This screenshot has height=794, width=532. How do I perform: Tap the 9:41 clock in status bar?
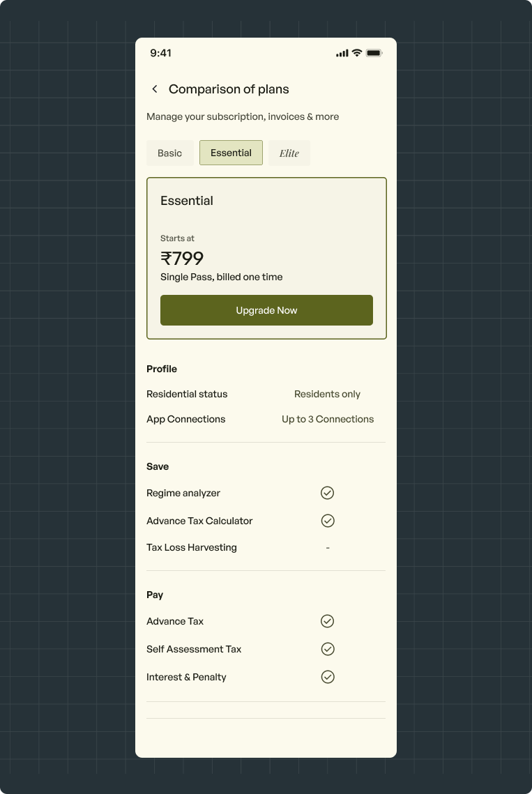point(160,53)
